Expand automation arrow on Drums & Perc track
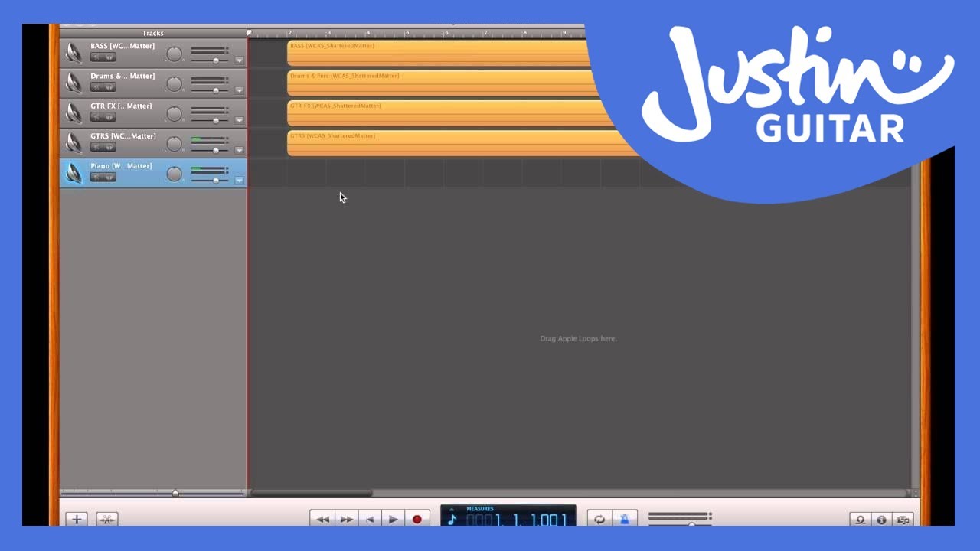980x551 pixels. (239, 90)
